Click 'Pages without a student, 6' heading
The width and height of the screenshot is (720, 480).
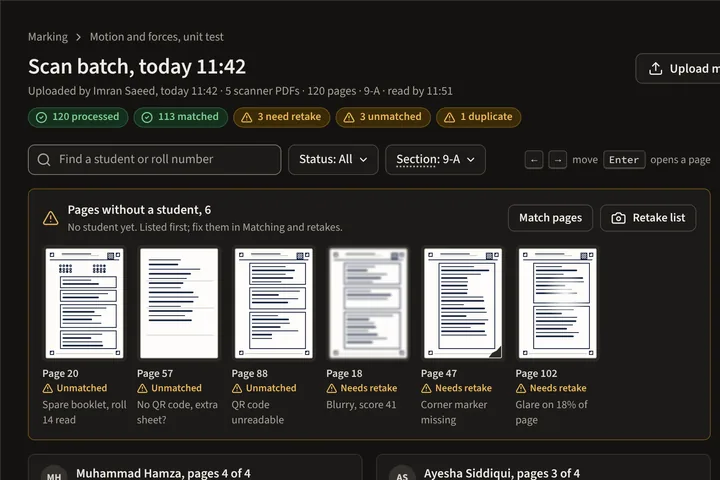(139, 210)
